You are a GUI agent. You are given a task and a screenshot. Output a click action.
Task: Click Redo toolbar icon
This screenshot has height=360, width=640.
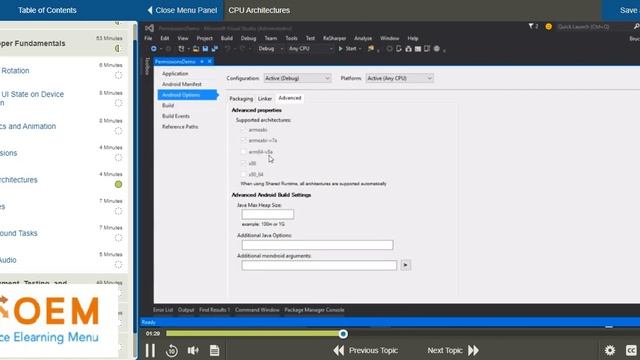242,49
